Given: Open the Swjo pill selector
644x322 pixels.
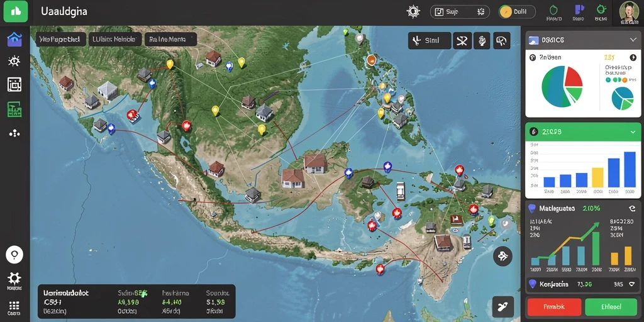Looking at the screenshot, I should (460, 12).
